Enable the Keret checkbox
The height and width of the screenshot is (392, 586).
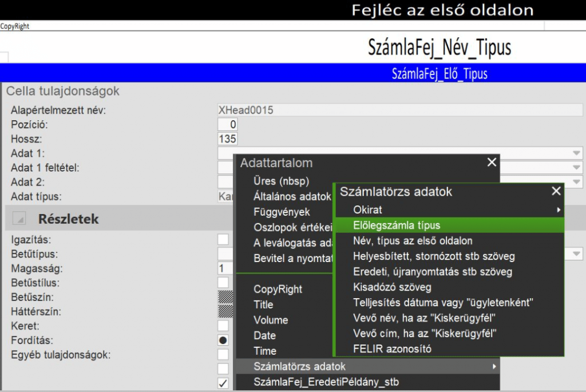[223, 326]
